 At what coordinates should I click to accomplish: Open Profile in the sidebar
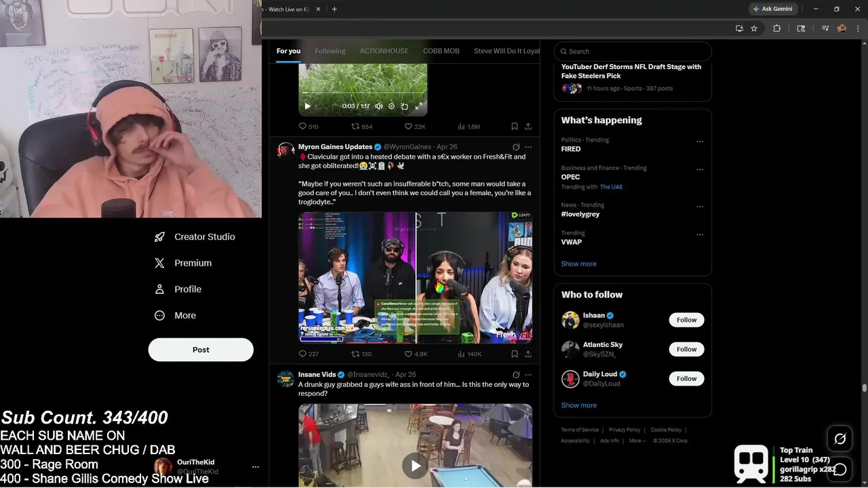178,289
